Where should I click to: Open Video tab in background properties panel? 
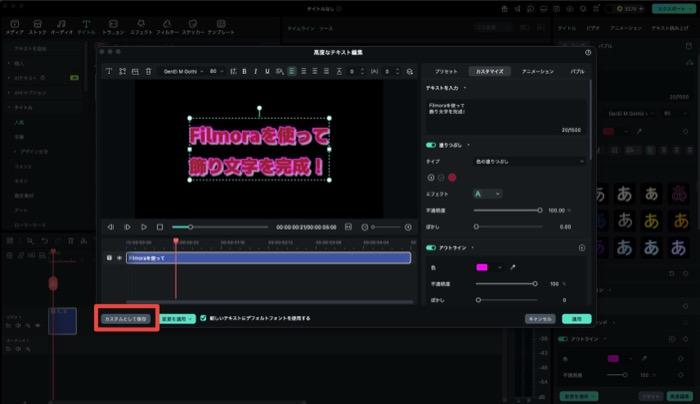593,28
